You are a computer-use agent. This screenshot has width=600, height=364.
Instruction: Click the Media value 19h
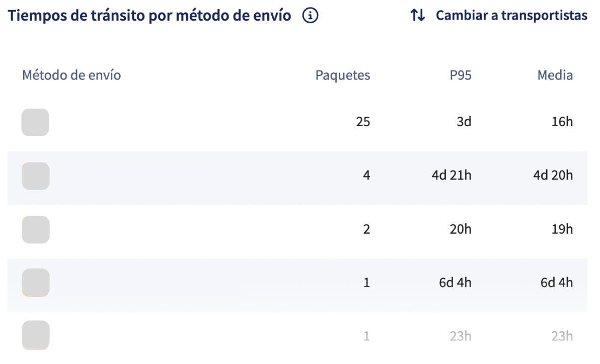point(562,229)
